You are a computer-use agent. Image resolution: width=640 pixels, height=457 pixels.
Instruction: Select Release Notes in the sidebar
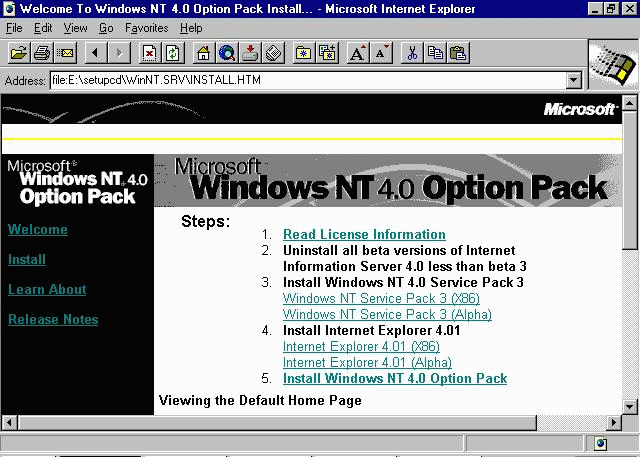pyautogui.click(x=53, y=320)
